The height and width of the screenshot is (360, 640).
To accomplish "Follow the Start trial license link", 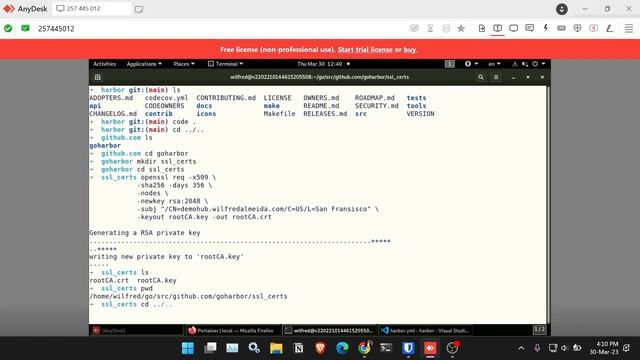I will pos(365,49).
